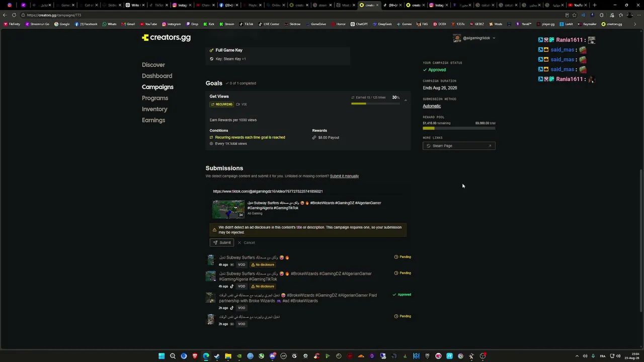
Task: Go to the Discover section
Action: point(153,65)
